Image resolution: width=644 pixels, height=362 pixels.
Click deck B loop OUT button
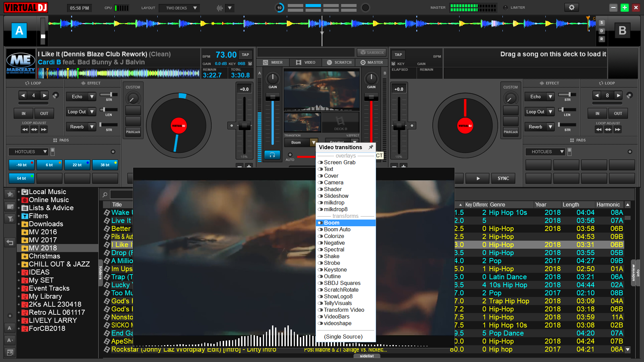[618, 113]
